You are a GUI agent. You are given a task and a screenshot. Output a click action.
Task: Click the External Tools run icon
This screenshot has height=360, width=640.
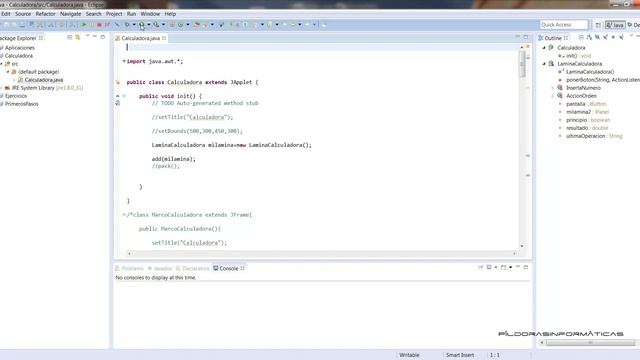(156, 25)
